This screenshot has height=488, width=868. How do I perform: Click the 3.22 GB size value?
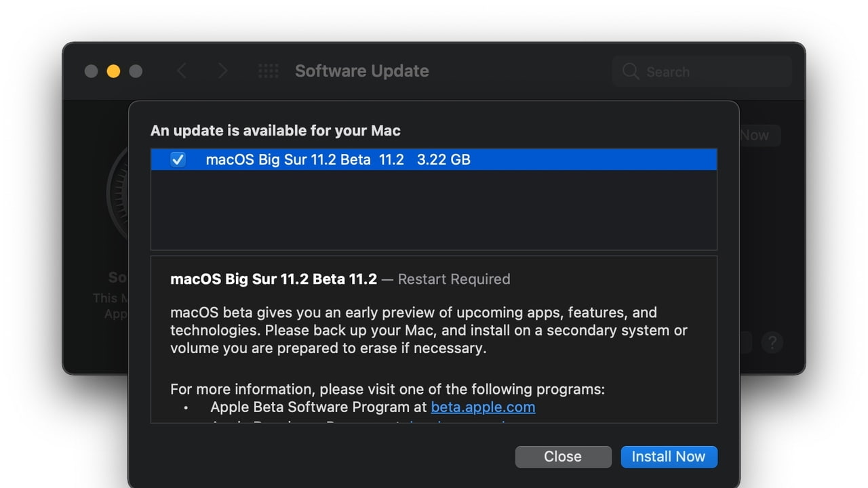click(443, 159)
